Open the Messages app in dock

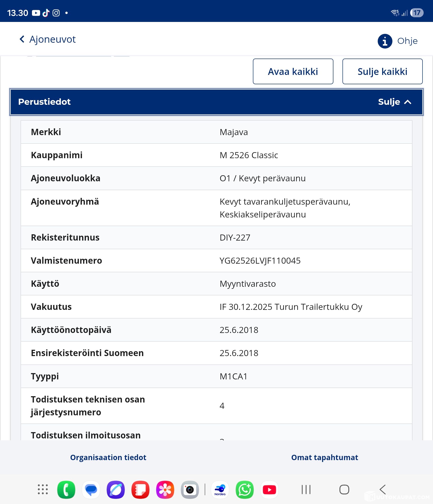click(91, 489)
